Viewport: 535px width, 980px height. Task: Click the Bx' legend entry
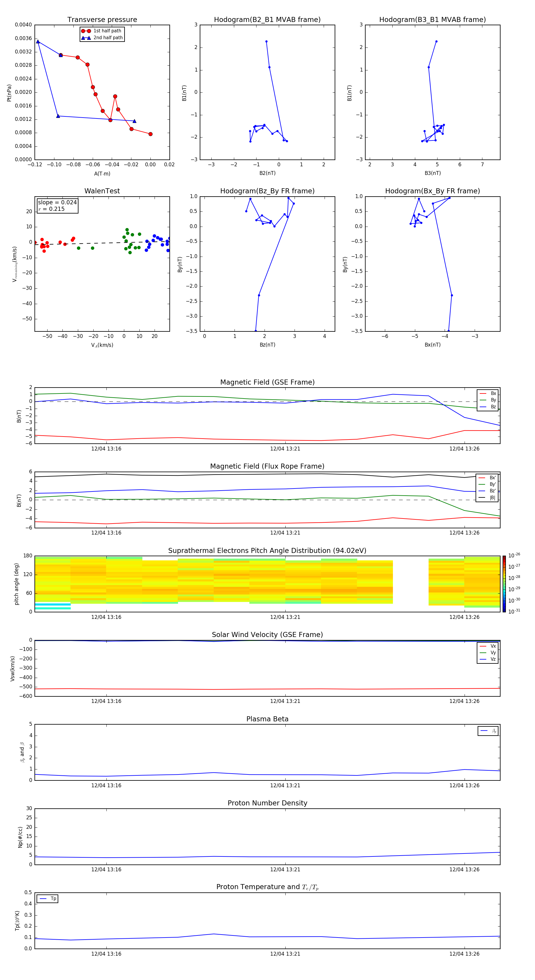point(487,478)
